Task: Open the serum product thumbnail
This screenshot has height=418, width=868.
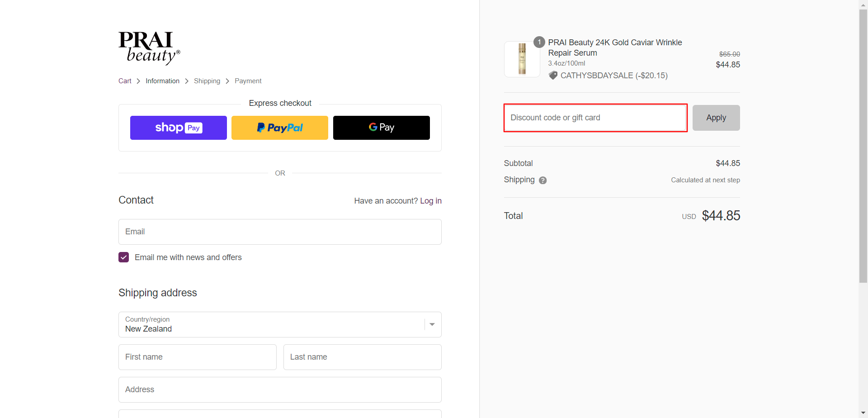Action: pos(522,59)
